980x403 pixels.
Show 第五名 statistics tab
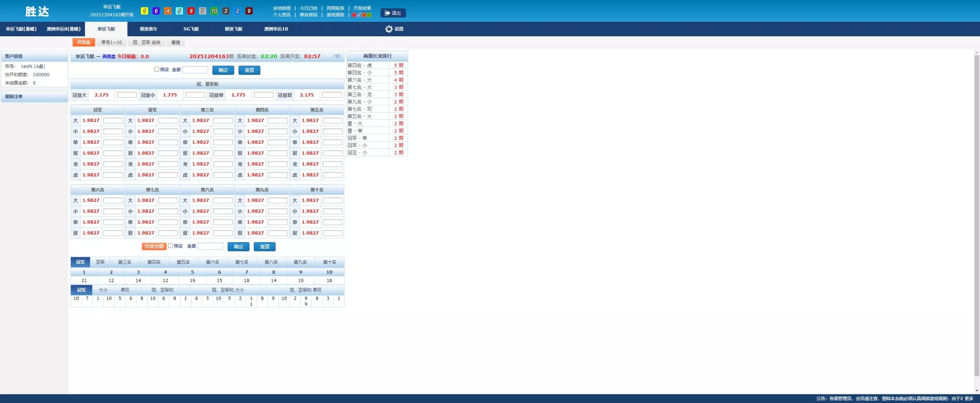click(x=183, y=262)
